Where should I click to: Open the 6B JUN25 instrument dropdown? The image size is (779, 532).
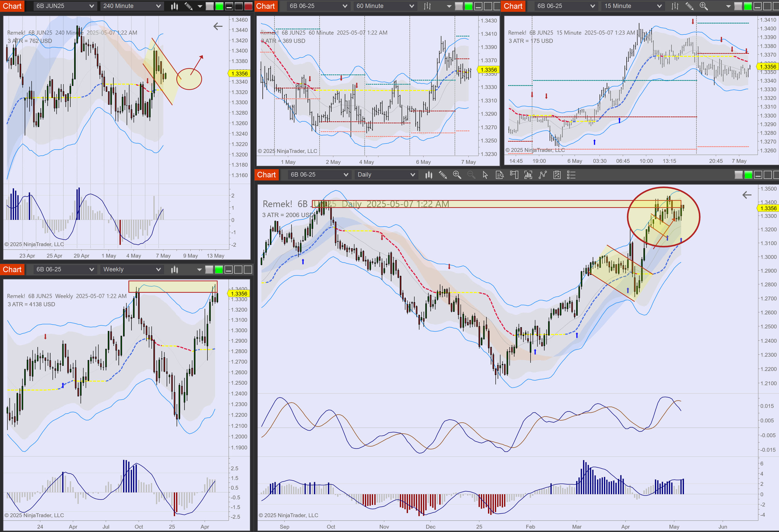tap(65, 6)
